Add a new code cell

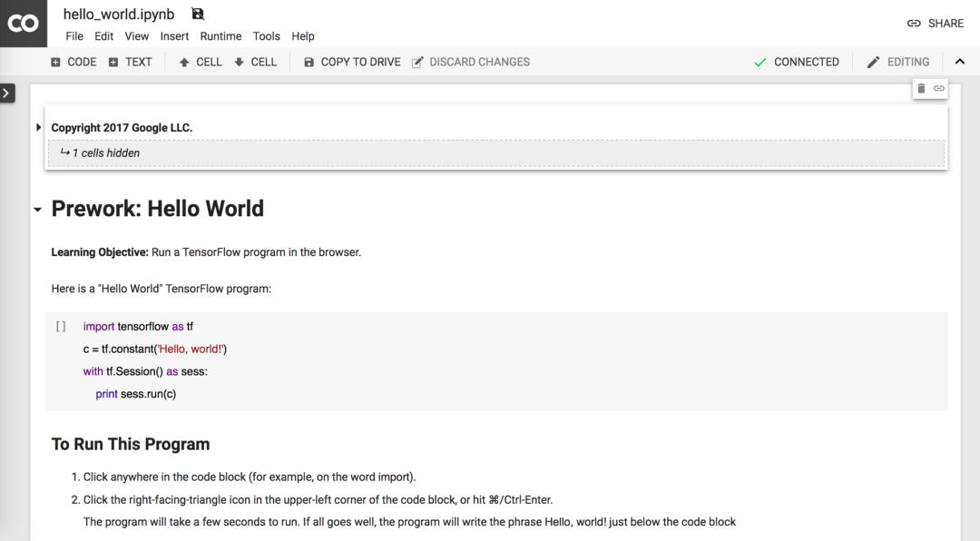[73, 62]
